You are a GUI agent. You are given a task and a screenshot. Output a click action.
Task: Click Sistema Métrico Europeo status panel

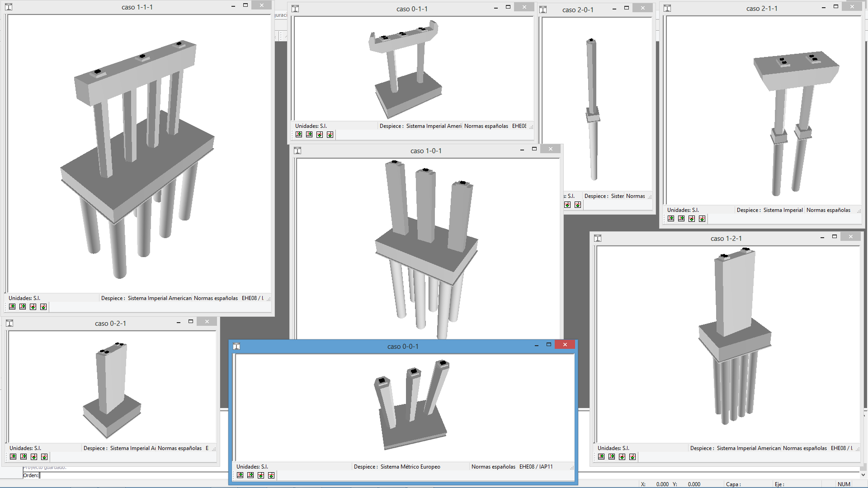tap(410, 467)
